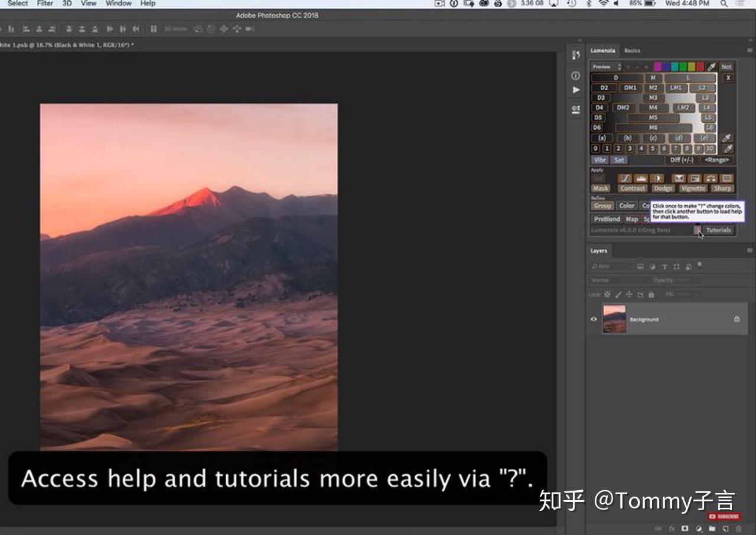This screenshot has width=756, height=535.
Task: Add a layer mask from Layers footer
Action: pos(685,529)
